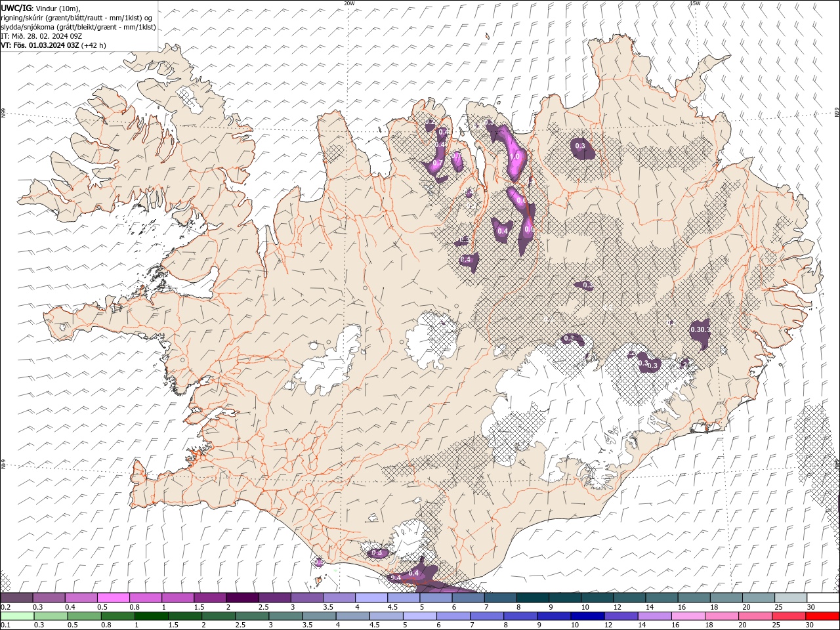The width and height of the screenshot is (840, 630).
Task: Click the '15W' longitude label
Action: (x=695, y=3)
